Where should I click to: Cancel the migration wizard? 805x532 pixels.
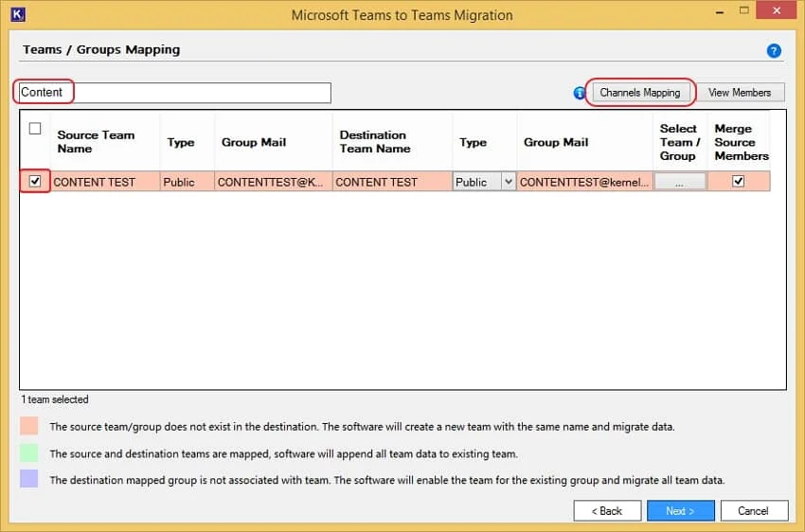point(754,511)
